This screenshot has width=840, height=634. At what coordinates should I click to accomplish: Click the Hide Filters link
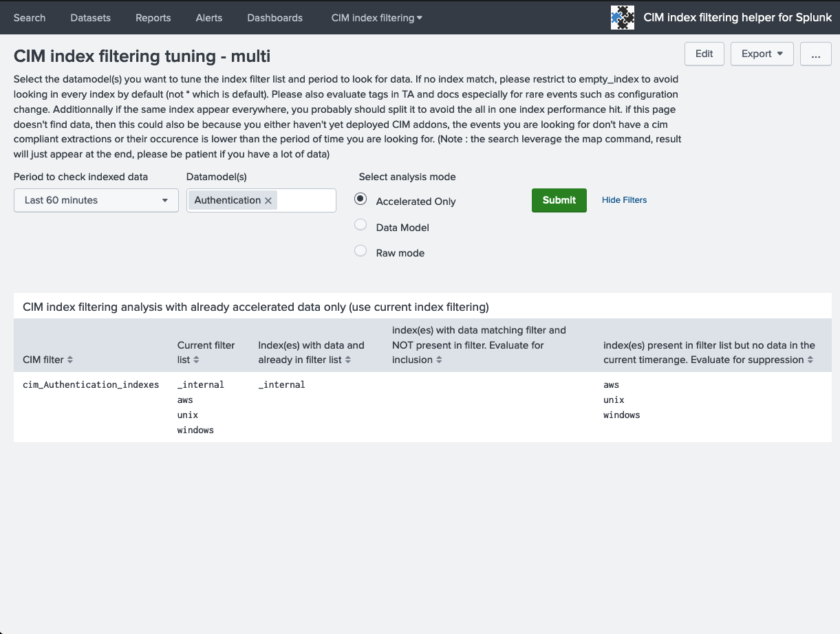[625, 200]
